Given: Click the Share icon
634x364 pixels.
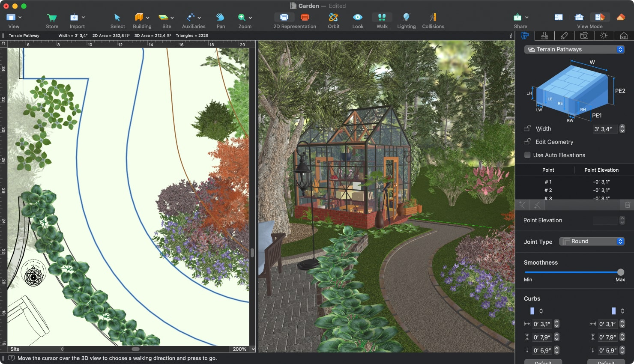Looking at the screenshot, I should point(517,17).
